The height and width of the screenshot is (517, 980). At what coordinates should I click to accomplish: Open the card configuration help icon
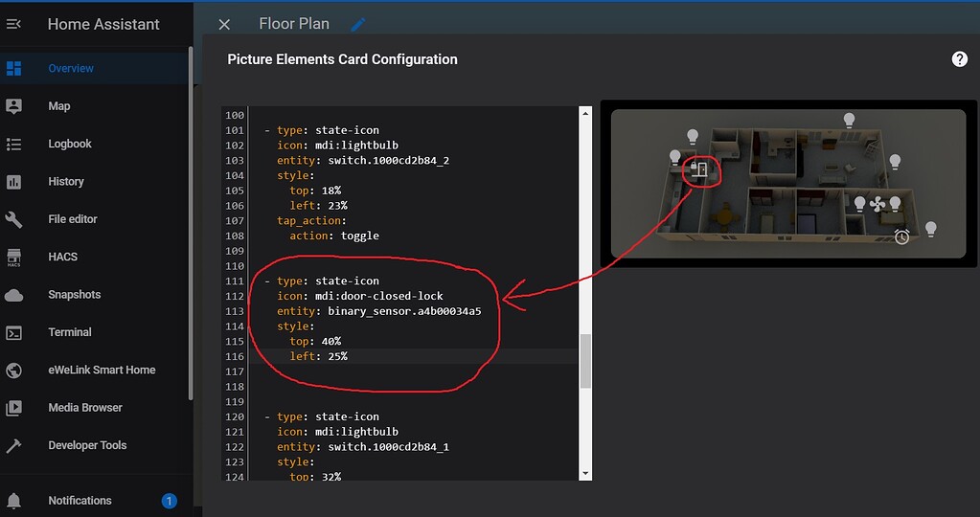coord(959,59)
